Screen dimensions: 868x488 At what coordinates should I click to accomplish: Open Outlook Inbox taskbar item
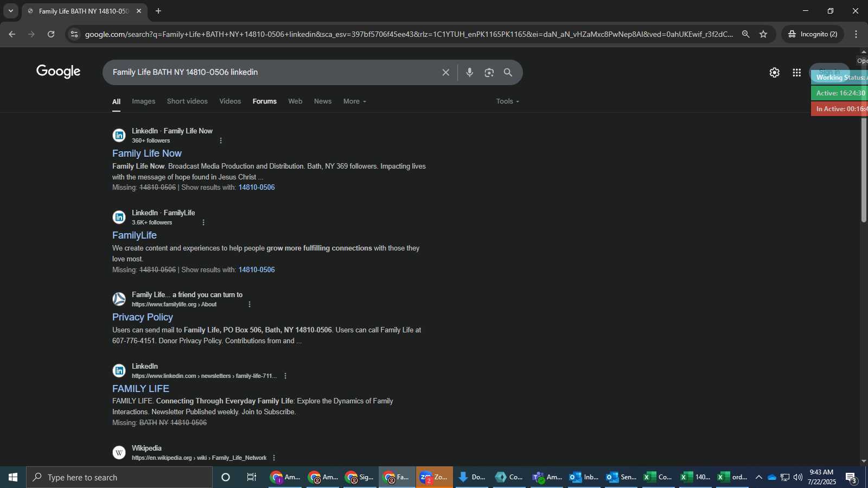pyautogui.click(x=584, y=477)
